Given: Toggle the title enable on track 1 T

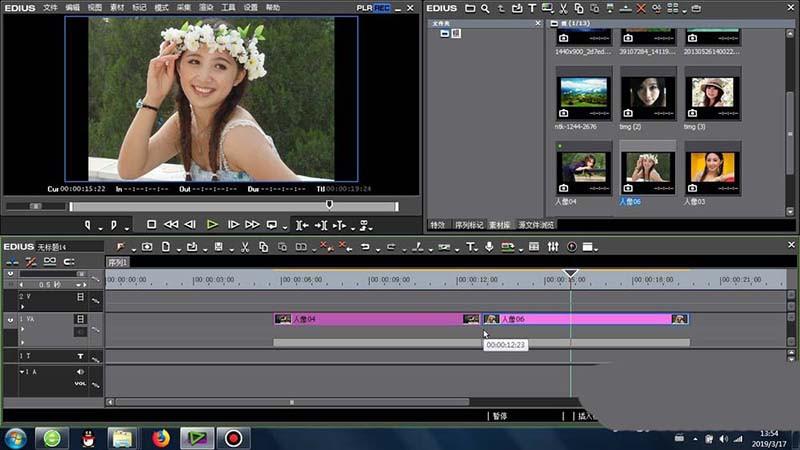Looking at the screenshot, I should (81, 356).
